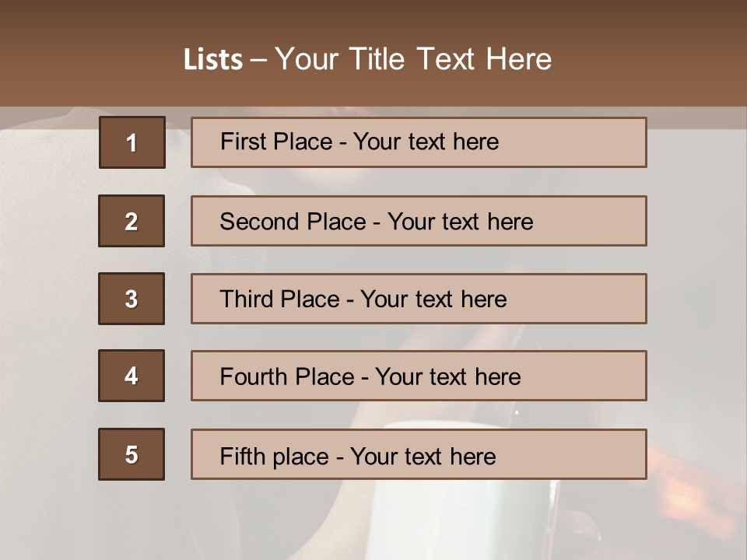Click "Your text here" in the Fifth place row
This screenshot has height=560, width=747.
coord(423,456)
